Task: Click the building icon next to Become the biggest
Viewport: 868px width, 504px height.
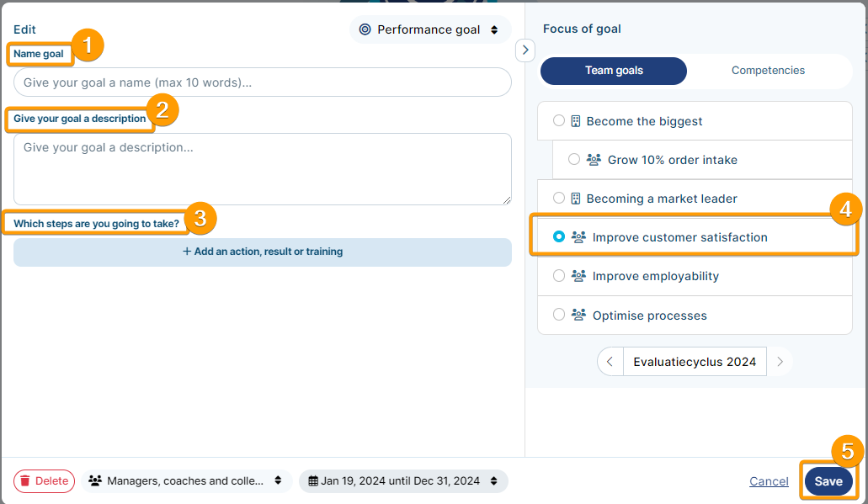Action: coord(576,121)
